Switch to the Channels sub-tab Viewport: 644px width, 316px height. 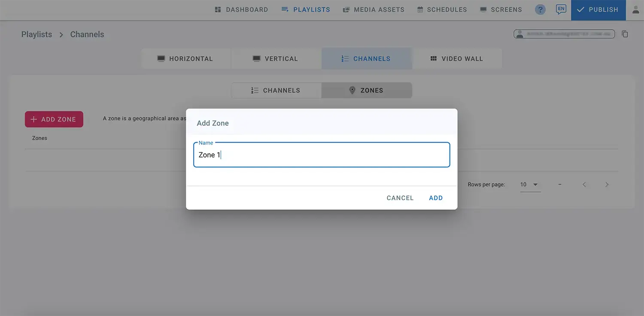(x=276, y=91)
